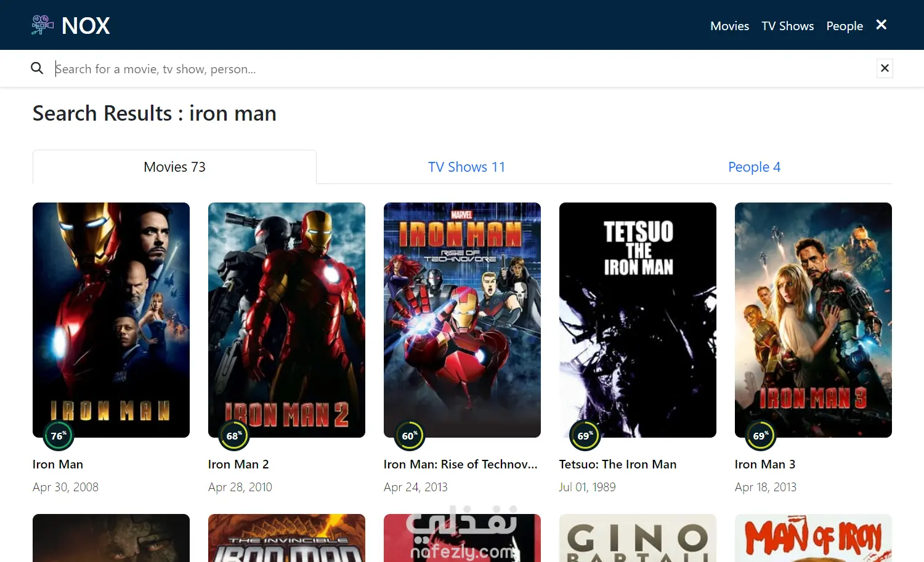Click the 69% rating badge on Iron Man 3
The width and height of the screenshot is (924, 562).
(x=761, y=436)
